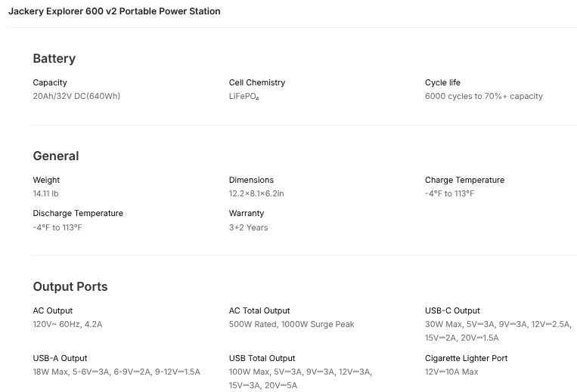Click the 6000 cycles to 70%+ capacity text
The image size is (577, 392).
coord(483,96)
